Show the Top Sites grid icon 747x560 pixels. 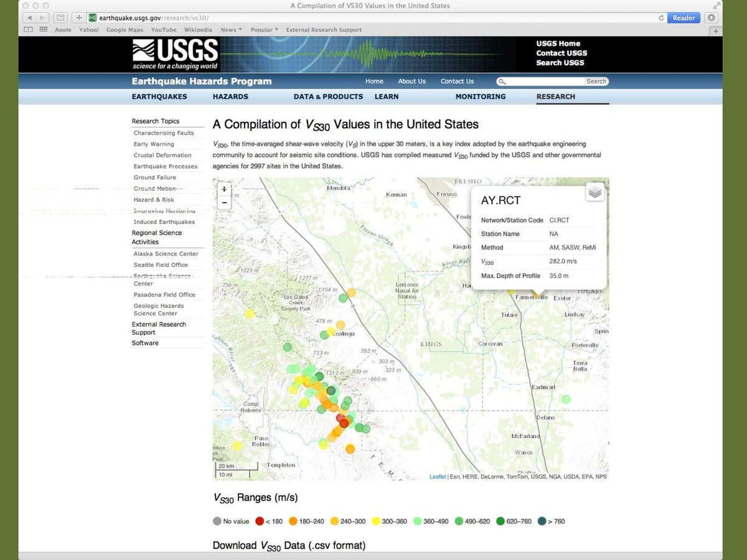click(x=44, y=30)
